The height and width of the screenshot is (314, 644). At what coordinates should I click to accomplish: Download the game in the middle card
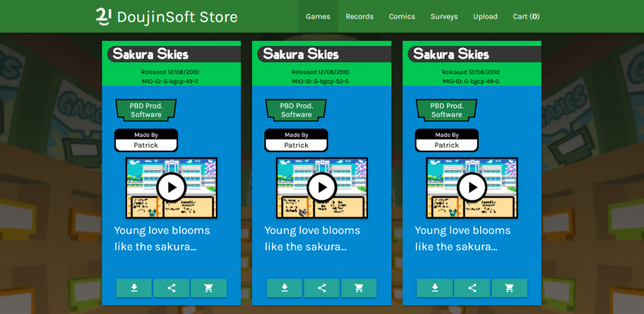click(284, 288)
